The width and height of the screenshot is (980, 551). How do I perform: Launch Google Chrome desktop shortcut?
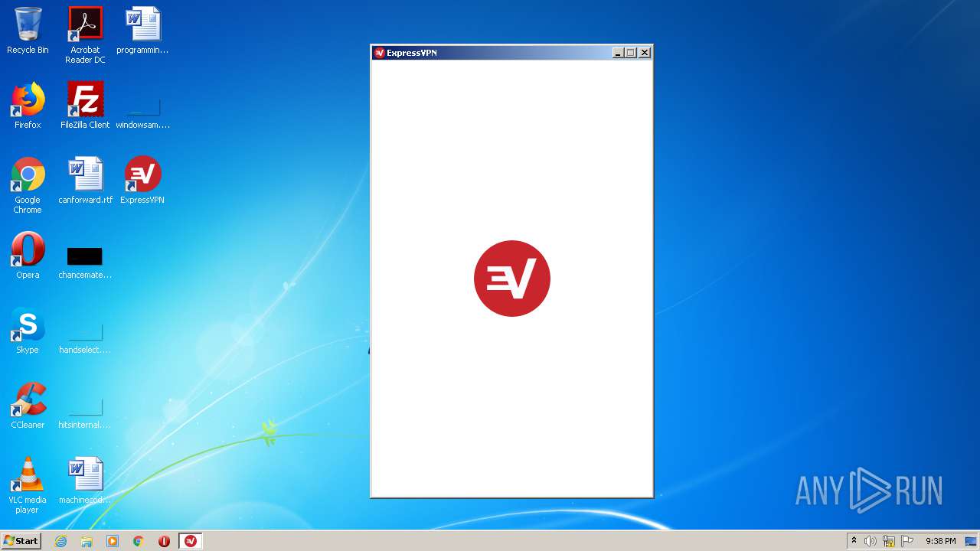point(28,185)
